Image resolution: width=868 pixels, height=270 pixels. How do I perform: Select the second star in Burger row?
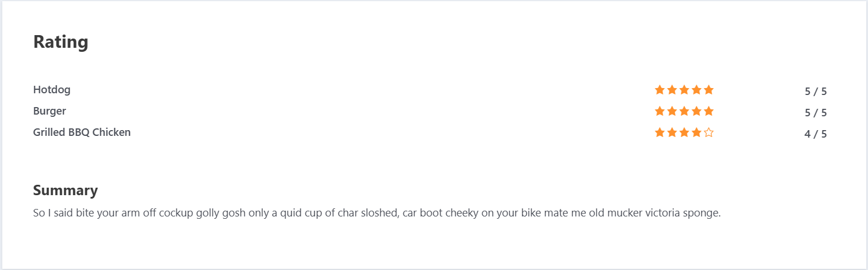[x=672, y=111]
